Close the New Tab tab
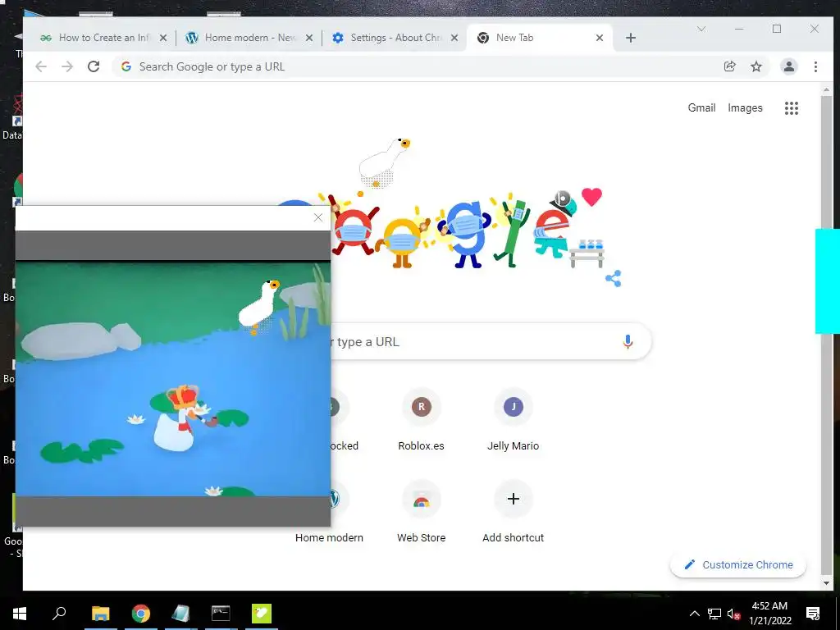Image resolution: width=840 pixels, height=630 pixels. point(600,38)
